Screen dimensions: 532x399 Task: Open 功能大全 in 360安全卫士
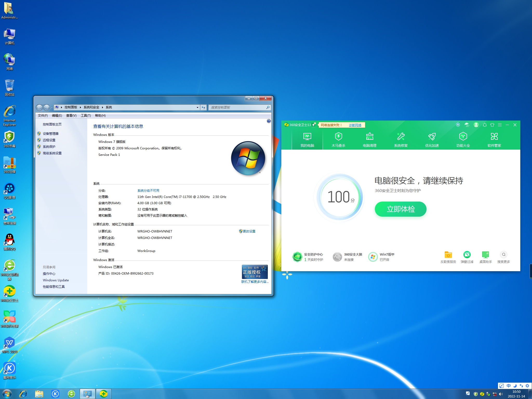click(x=463, y=140)
